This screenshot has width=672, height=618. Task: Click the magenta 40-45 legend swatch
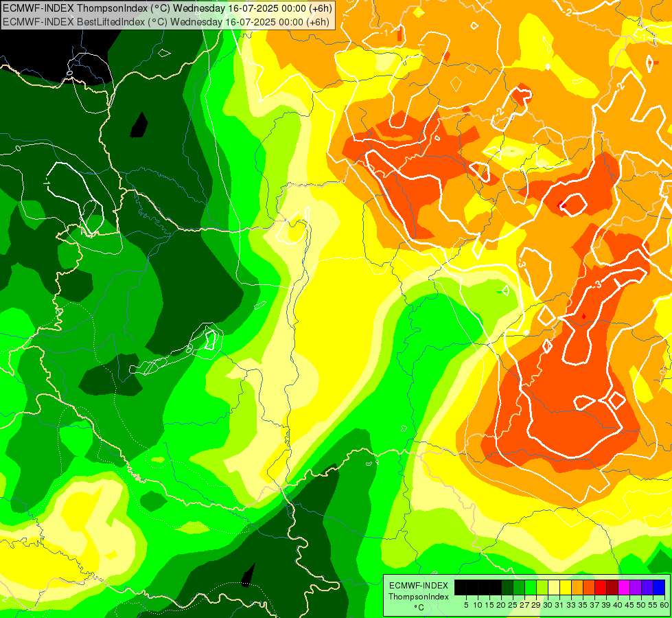624,587
